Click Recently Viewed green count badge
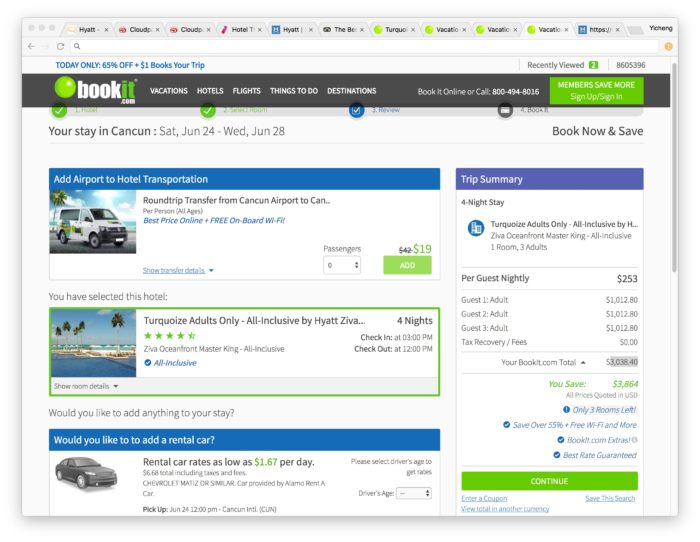 [593, 65]
